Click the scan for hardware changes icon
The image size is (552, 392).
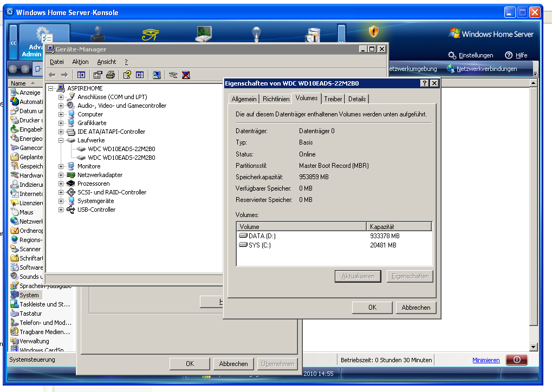click(x=157, y=75)
